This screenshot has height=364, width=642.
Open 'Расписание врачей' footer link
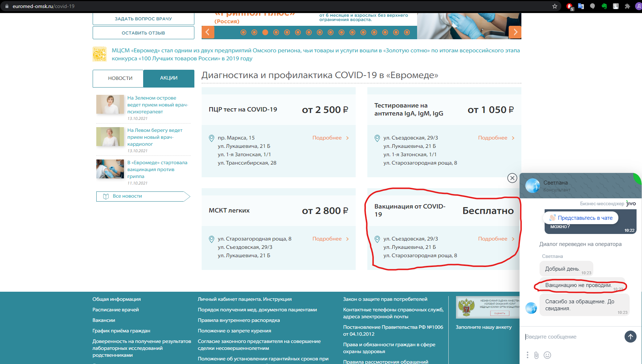point(116,310)
